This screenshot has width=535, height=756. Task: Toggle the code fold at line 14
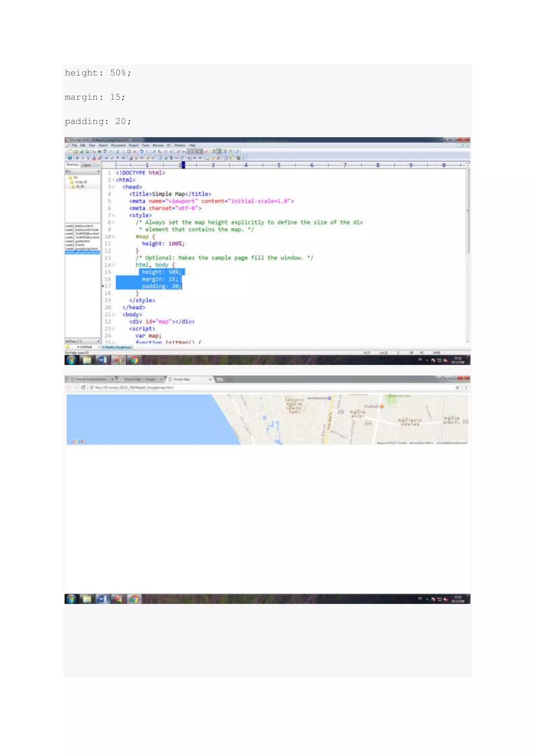coord(114,265)
